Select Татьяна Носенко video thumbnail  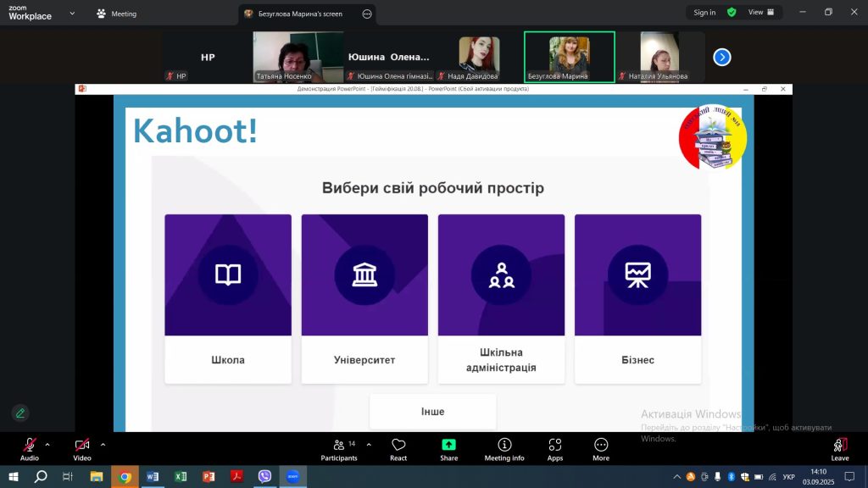[x=298, y=57]
